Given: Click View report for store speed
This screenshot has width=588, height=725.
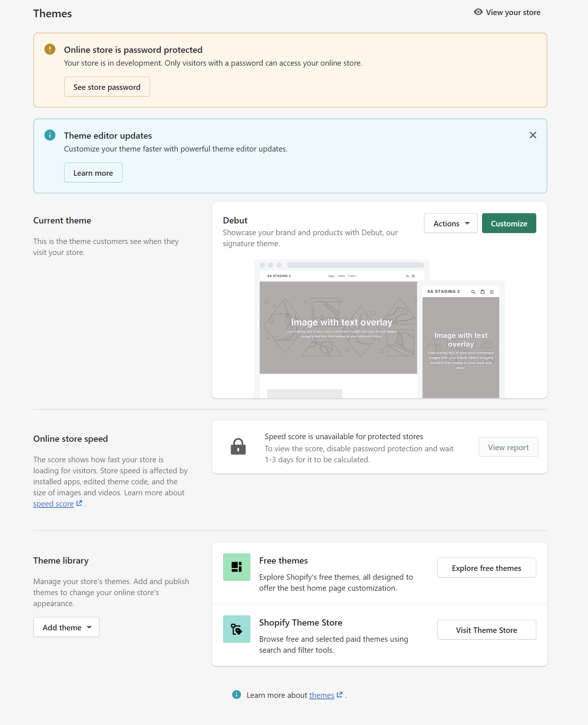Looking at the screenshot, I should 508,447.
